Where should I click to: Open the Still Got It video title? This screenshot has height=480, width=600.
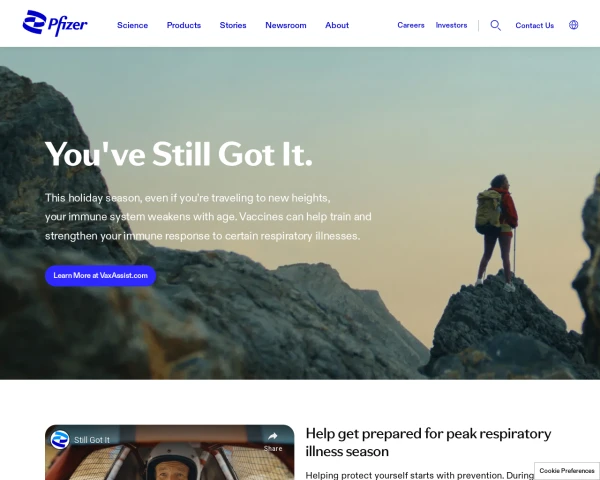click(92, 440)
